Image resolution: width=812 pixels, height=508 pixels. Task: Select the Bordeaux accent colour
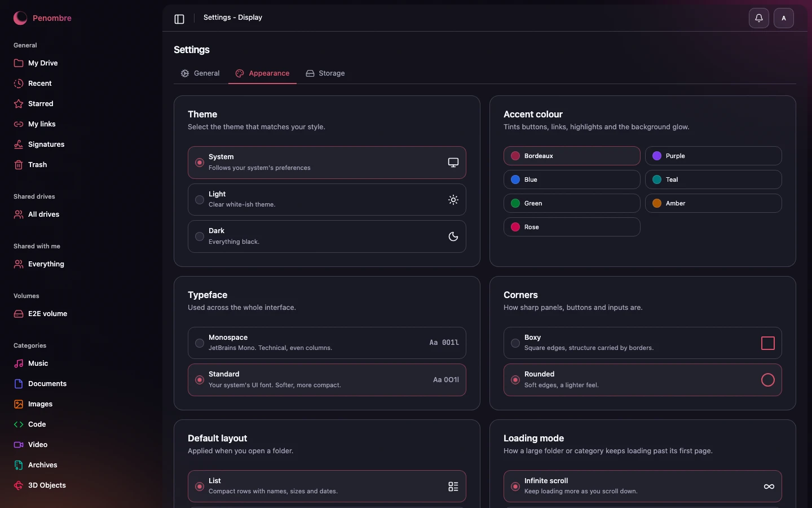[572, 156]
